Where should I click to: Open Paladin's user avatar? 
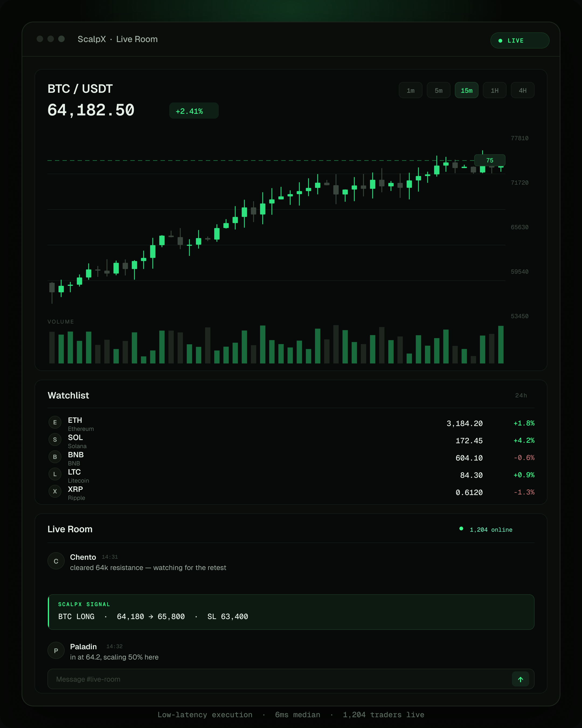[x=56, y=650]
